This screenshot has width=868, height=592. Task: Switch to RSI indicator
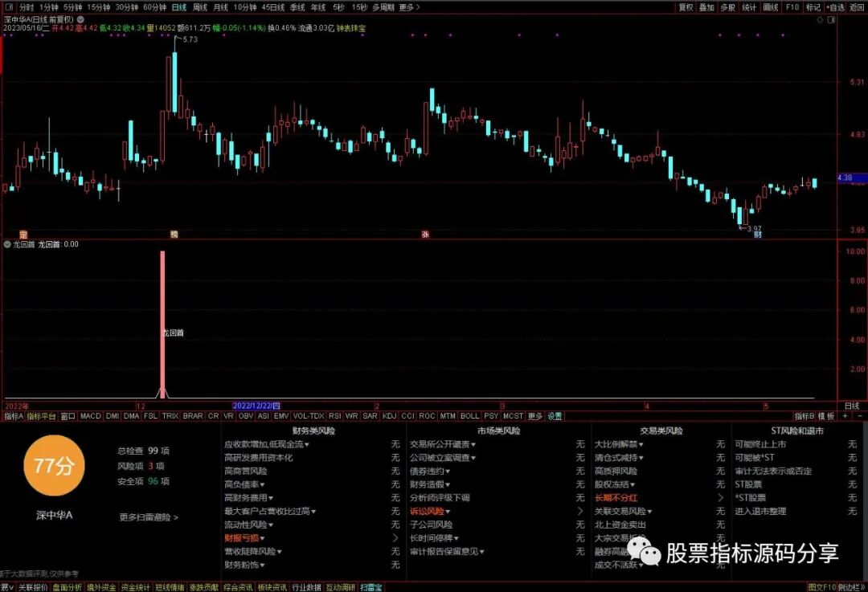334,416
